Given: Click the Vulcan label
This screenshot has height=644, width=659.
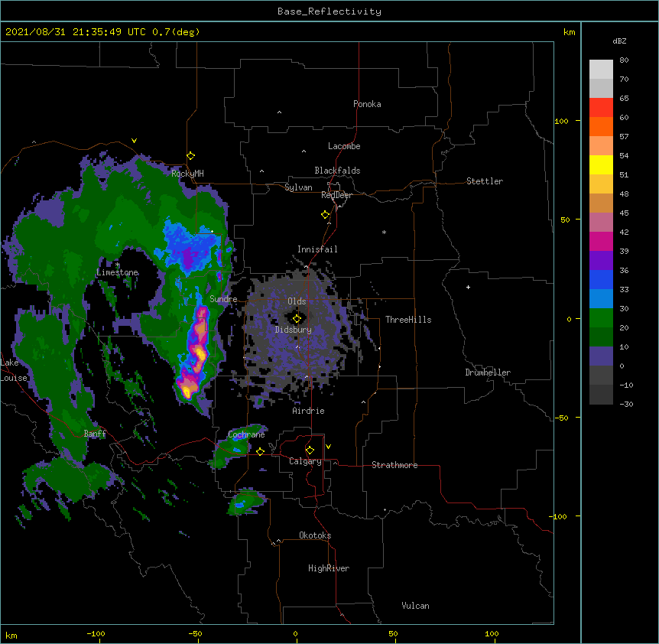Looking at the screenshot, I should click(415, 606).
